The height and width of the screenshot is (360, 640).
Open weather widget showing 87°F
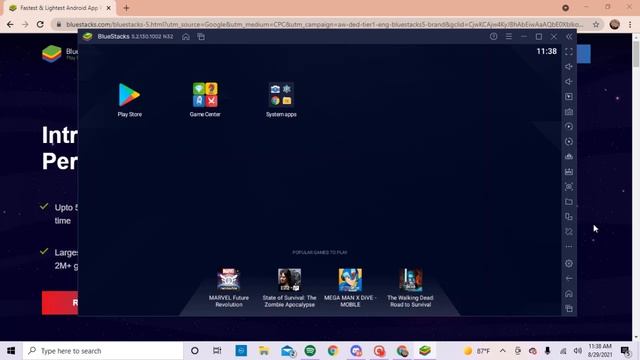point(477,351)
